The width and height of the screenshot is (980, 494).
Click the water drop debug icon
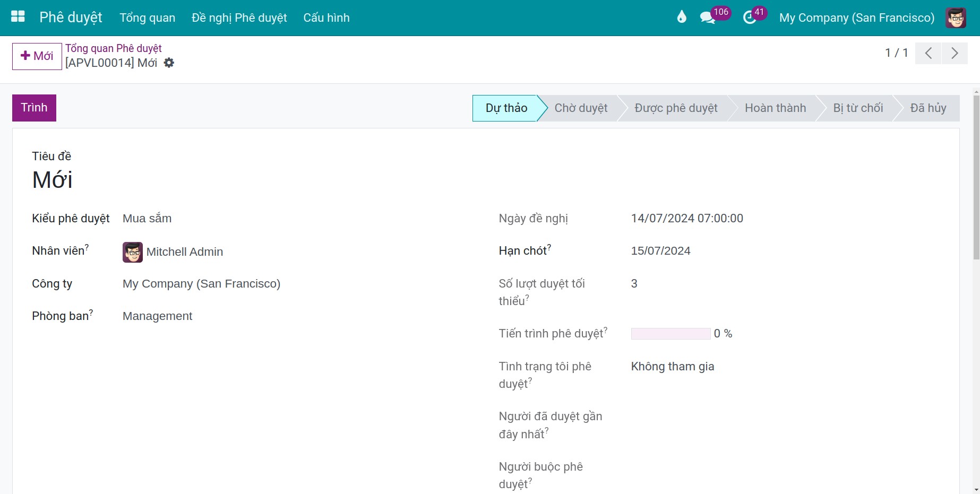tap(682, 18)
